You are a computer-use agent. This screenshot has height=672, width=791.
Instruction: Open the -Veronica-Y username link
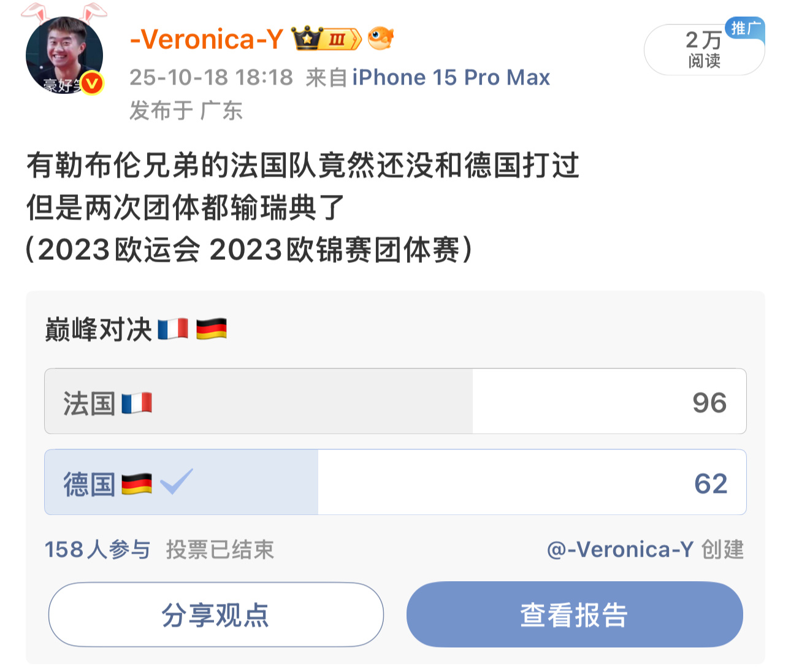point(207,39)
